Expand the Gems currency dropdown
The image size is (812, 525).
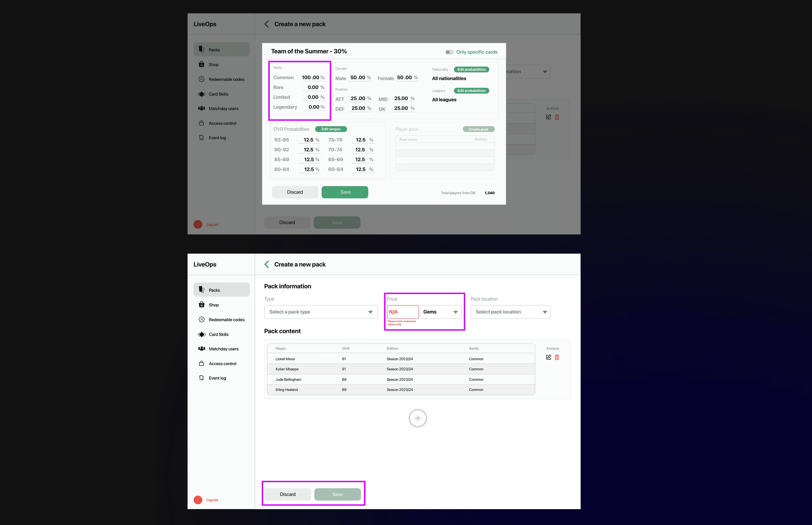(x=440, y=312)
